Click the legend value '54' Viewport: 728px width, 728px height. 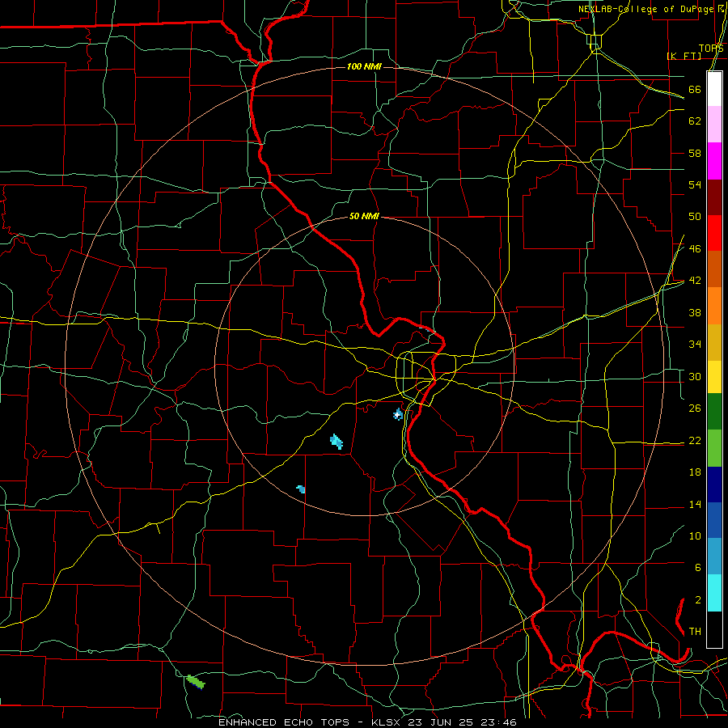695,184
